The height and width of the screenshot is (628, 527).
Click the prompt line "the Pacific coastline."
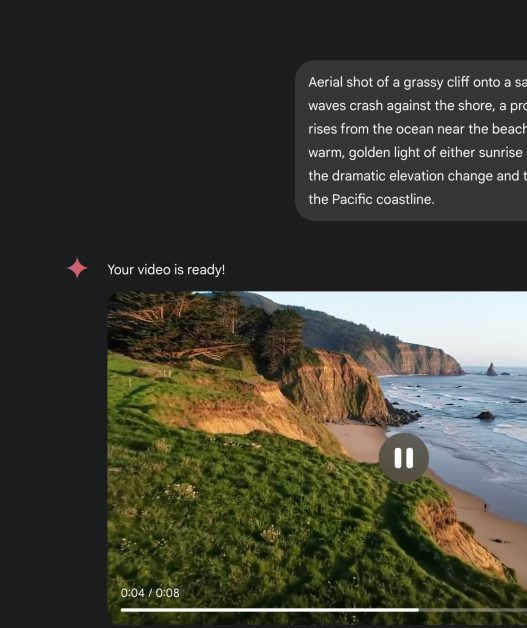point(371,199)
